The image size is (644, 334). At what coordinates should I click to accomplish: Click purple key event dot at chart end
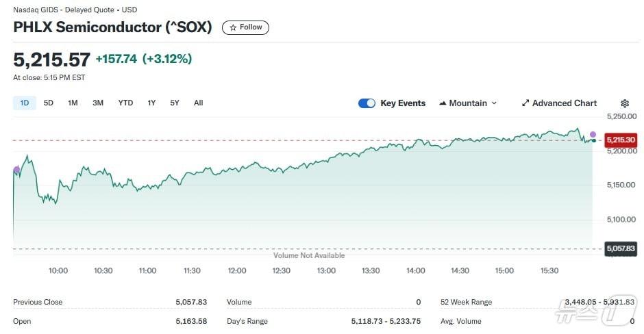(x=593, y=134)
